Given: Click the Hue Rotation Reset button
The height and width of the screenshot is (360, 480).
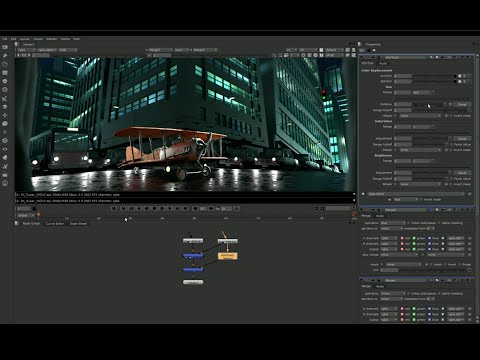Looking at the screenshot, I should 462,104.
